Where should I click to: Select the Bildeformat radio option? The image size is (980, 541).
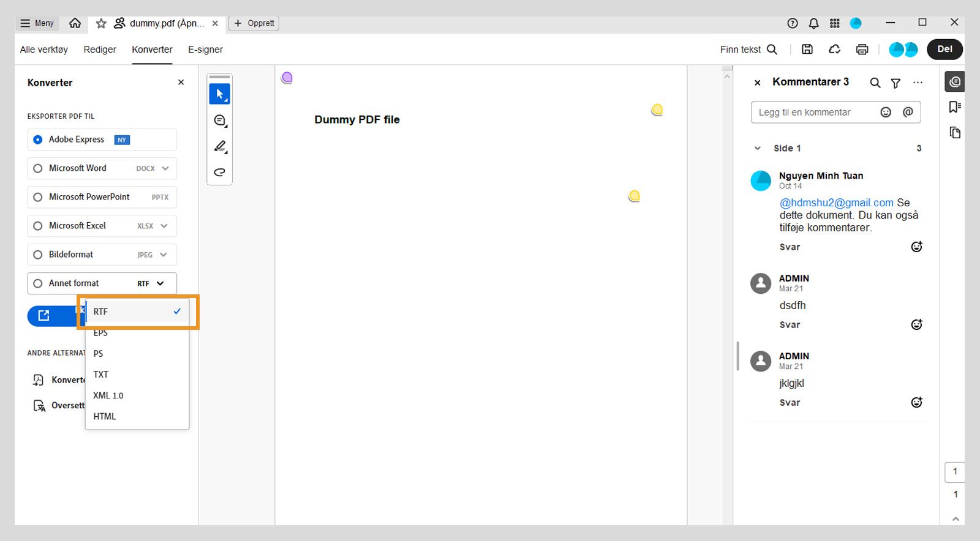tap(38, 255)
